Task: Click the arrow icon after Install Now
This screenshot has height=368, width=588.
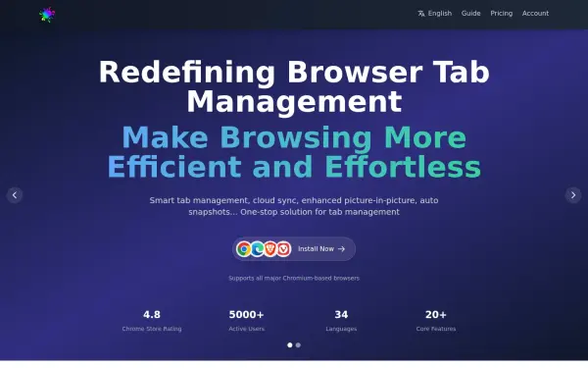Action: pyautogui.click(x=341, y=249)
